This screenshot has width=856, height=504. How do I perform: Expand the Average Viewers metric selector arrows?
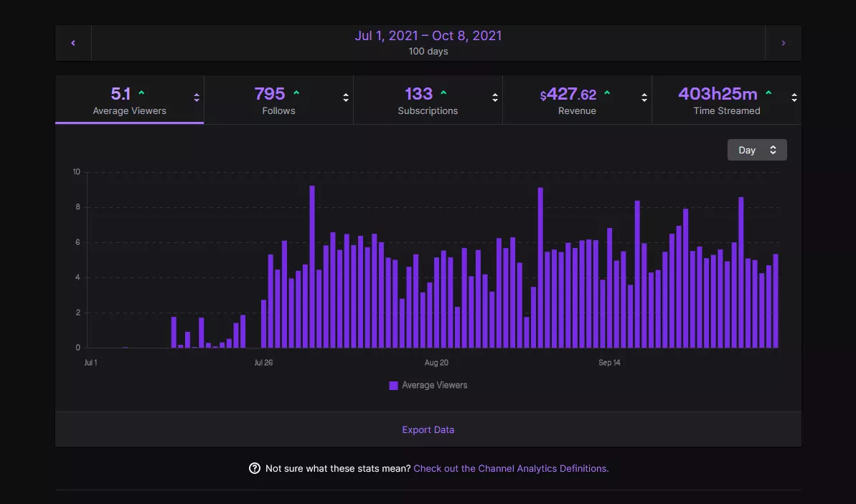197,98
